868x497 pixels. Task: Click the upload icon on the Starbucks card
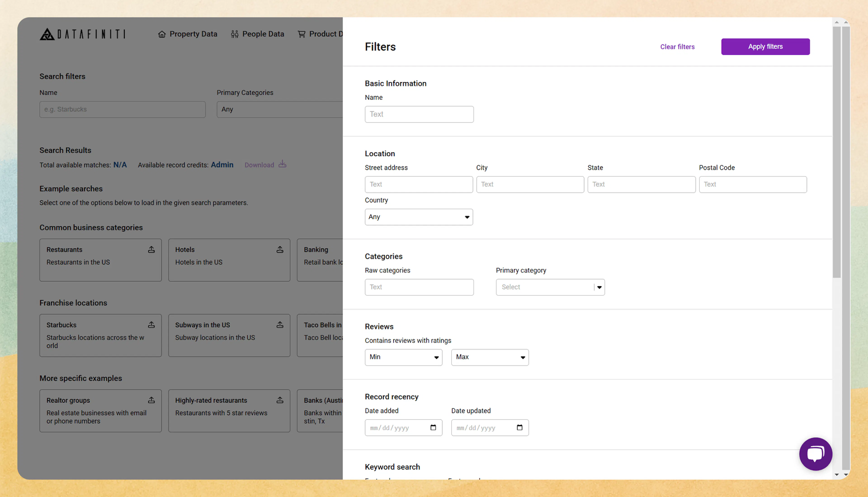click(151, 325)
